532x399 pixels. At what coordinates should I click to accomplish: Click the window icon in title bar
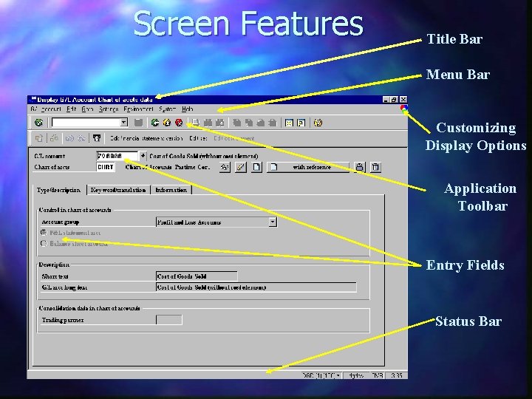[33, 100]
